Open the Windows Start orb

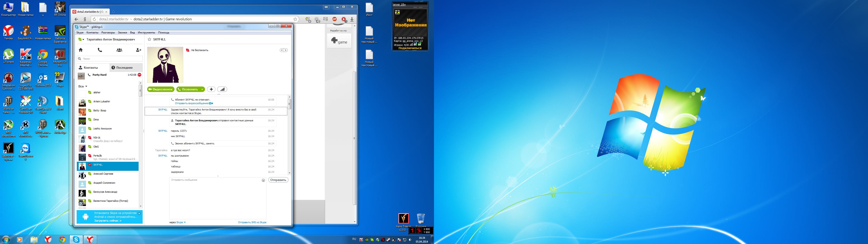[x=6, y=239]
